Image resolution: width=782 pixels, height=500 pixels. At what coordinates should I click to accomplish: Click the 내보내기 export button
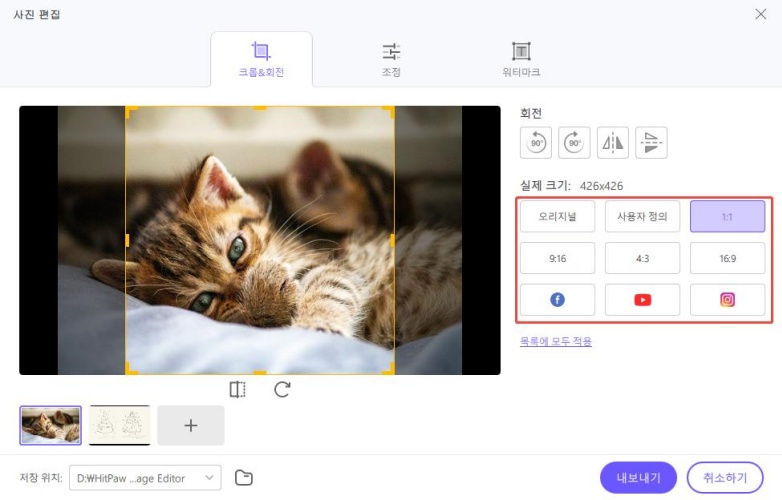point(638,478)
